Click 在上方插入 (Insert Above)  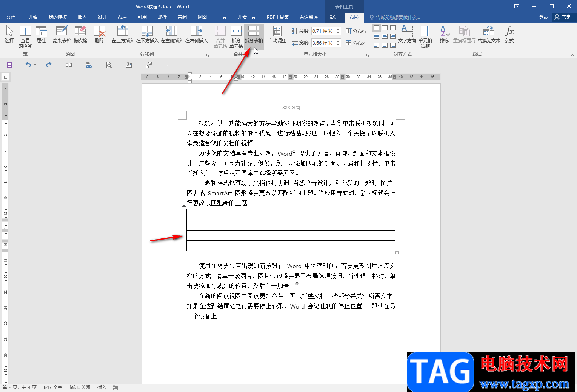123,34
